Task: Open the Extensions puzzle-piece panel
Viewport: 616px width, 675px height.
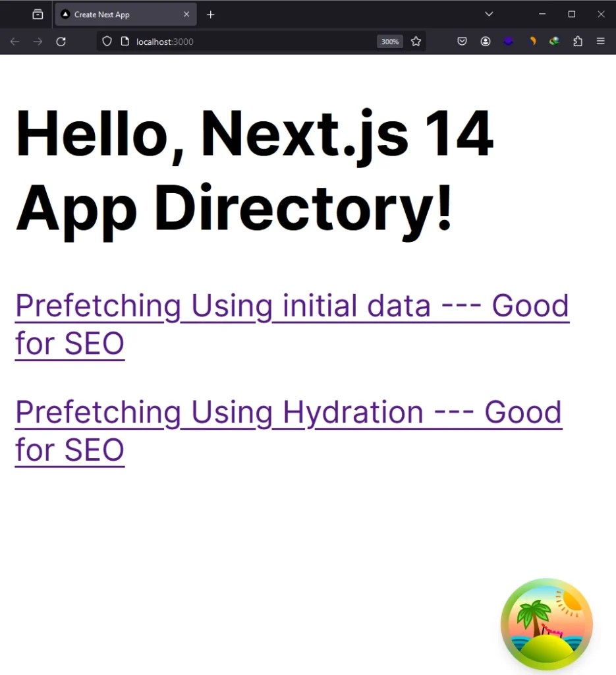Action: (578, 41)
